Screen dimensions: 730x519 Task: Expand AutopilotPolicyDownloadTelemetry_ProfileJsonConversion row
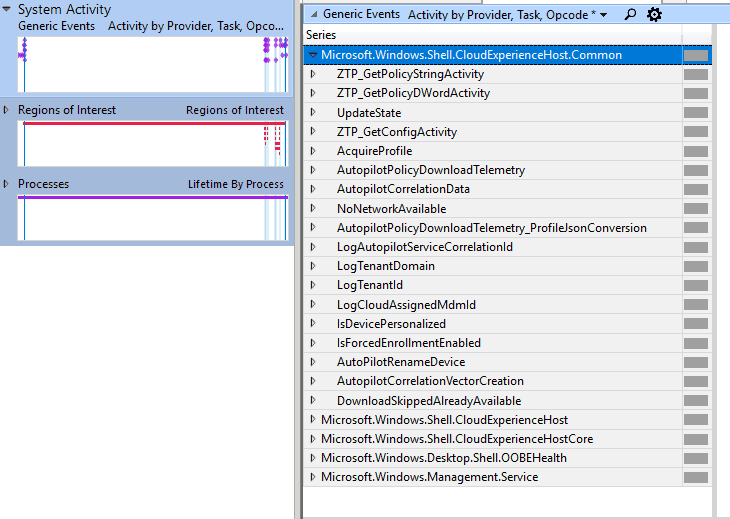[x=313, y=227]
